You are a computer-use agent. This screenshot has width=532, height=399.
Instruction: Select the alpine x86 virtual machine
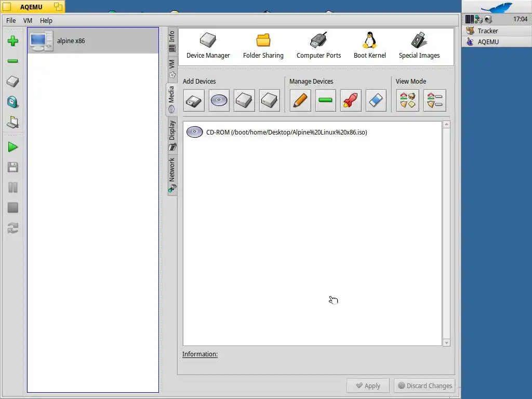(93, 41)
